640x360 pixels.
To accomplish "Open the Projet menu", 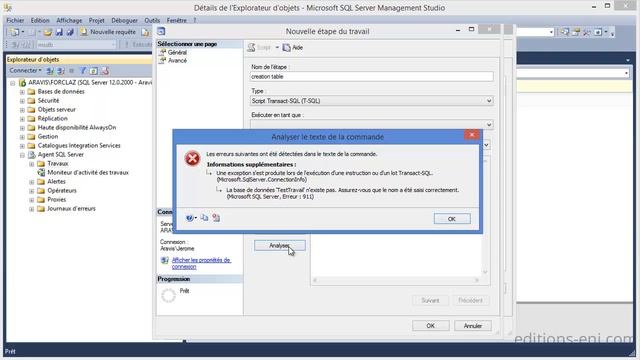I will tap(96, 20).
